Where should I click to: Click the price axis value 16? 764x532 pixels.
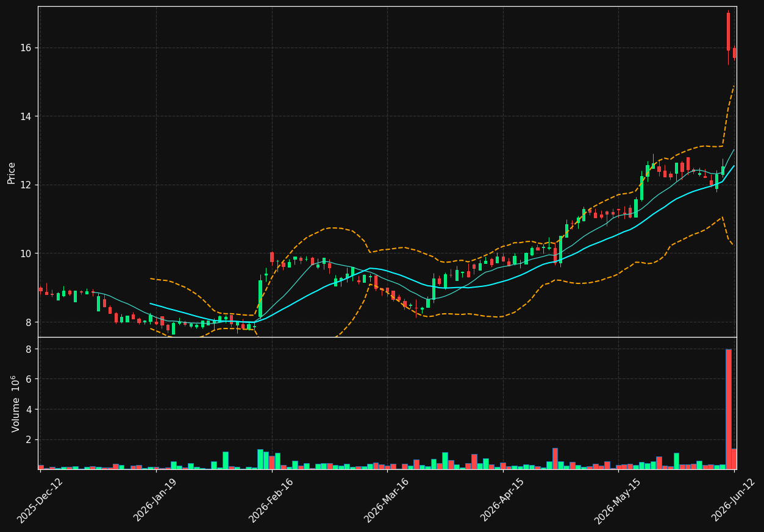click(x=27, y=48)
